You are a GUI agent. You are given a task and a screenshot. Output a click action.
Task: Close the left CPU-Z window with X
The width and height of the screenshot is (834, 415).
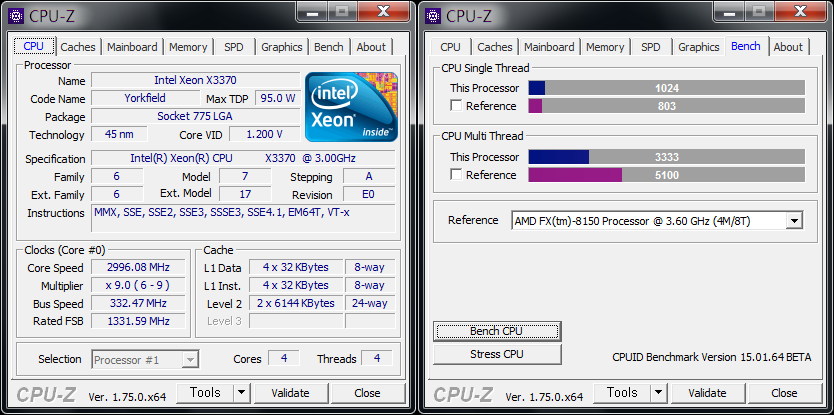(385, 11)
